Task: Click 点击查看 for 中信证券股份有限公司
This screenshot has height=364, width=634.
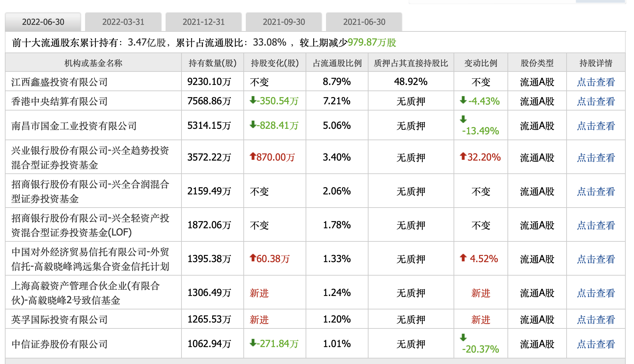Action: [x=596, y=344]
